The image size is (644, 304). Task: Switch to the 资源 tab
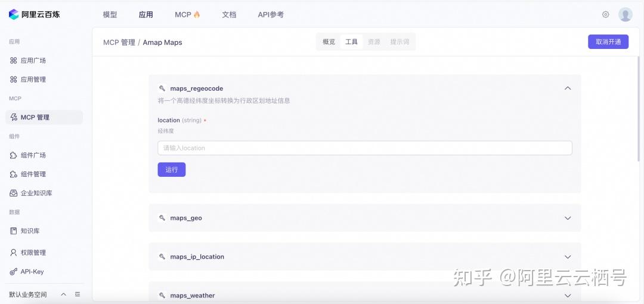pos(374,42)
